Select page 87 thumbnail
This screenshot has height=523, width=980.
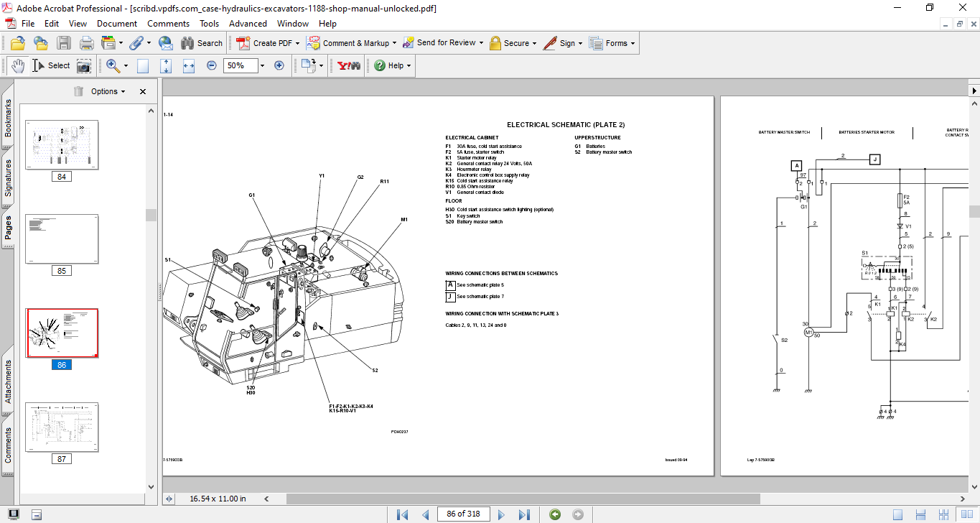[62, 427]
